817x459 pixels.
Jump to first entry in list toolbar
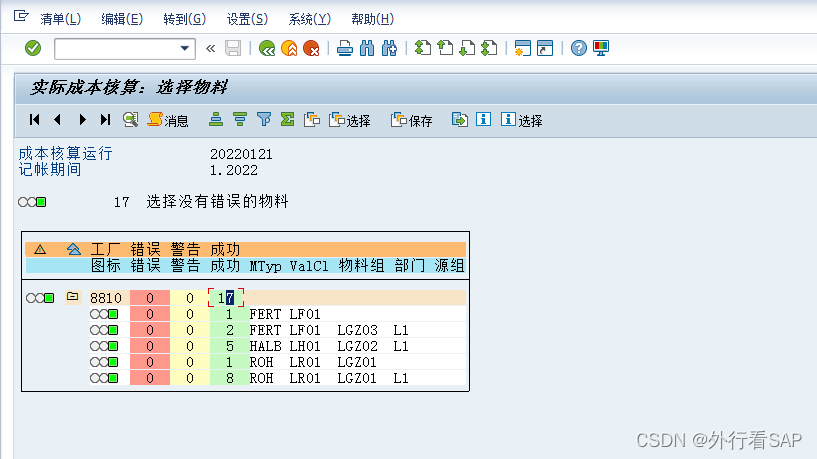34,120
